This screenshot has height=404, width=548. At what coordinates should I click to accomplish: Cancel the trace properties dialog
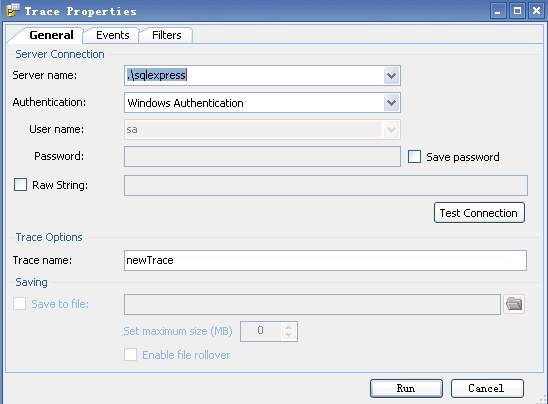487,388
